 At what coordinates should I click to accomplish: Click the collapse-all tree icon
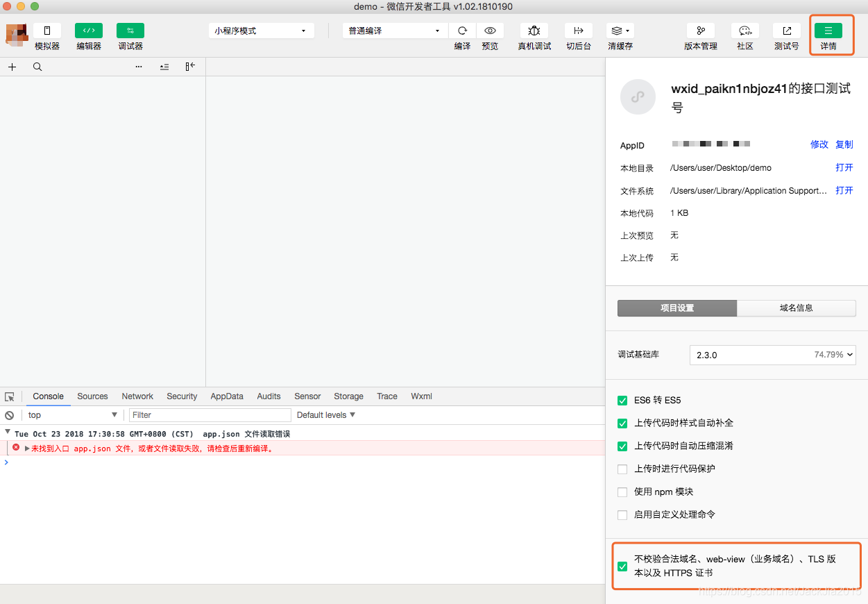(x=164, y=67)
